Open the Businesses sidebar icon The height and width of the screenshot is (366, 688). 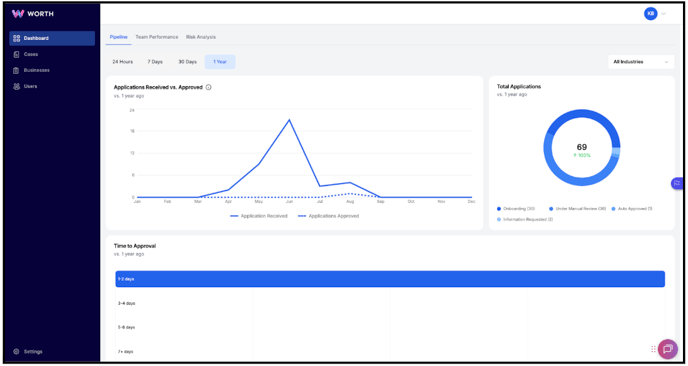pos(17,70)
